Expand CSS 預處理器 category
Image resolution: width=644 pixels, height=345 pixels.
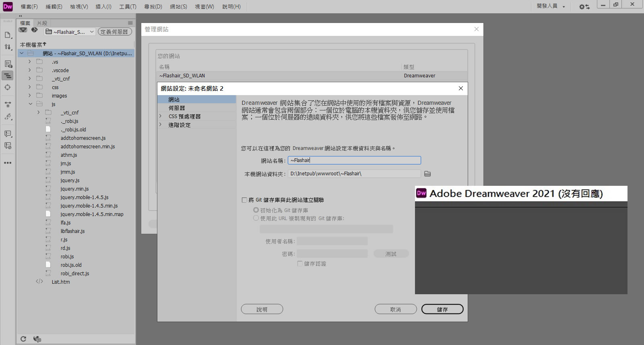pyautogui.click(x=160, y=116)
